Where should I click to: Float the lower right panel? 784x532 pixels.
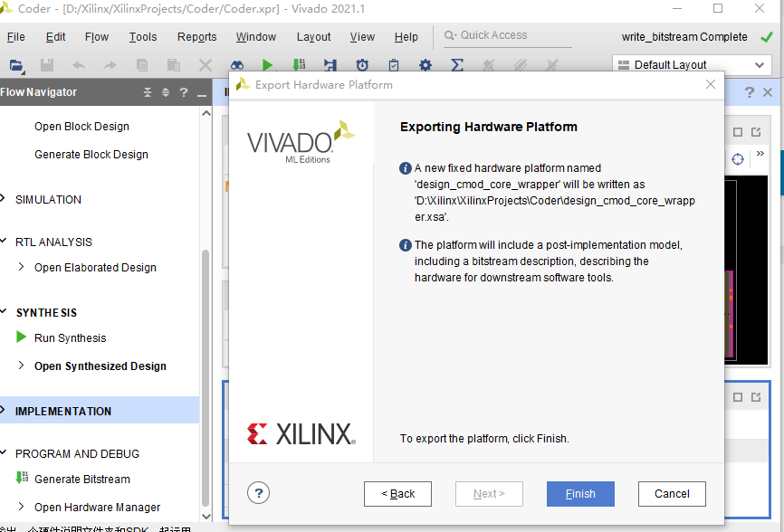[756, 396]
